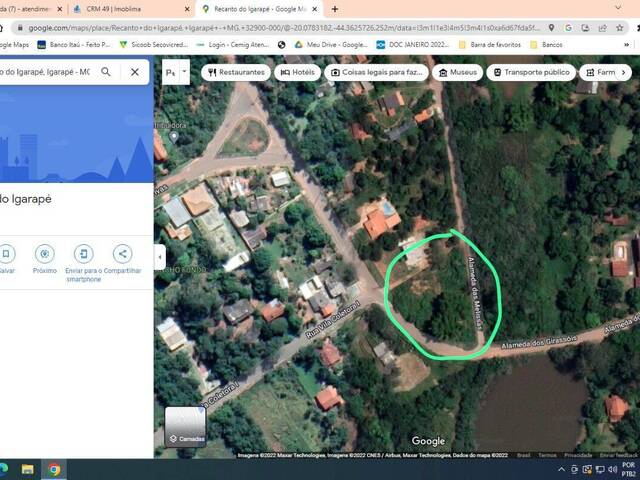The width and height of the screenshot is (640, 480).
Task: Click the location pin icon in address bar
Action: [551, 28]
